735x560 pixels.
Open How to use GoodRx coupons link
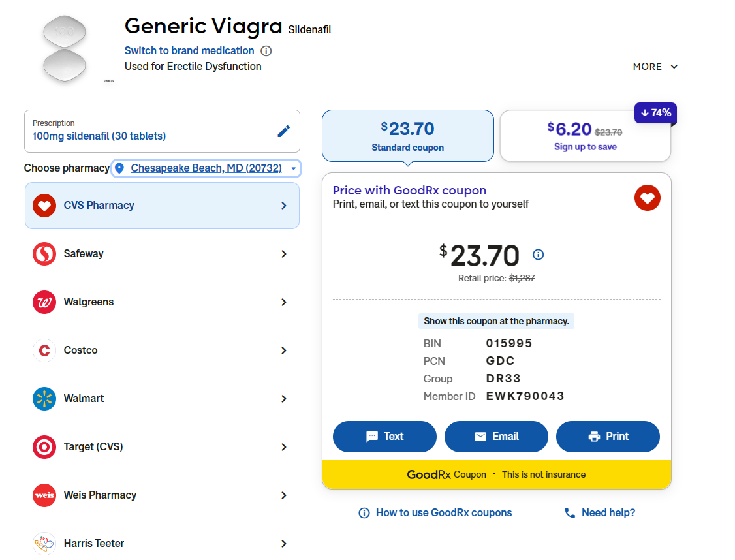pos(444,512)
